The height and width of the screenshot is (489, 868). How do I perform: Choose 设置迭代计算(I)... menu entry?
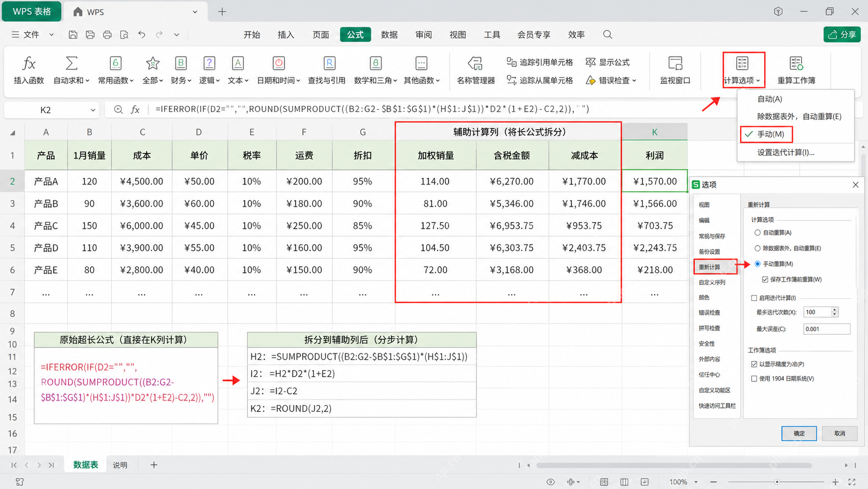(x=785, y=152)
